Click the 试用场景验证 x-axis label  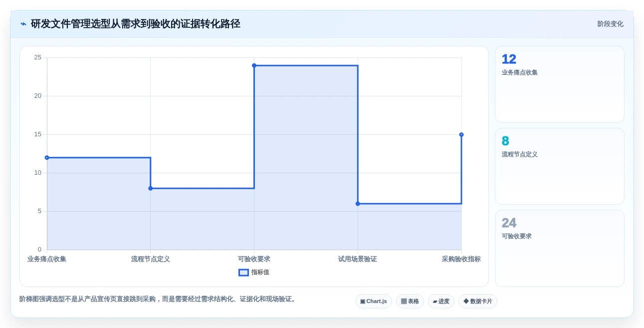(x=358, y=259)
